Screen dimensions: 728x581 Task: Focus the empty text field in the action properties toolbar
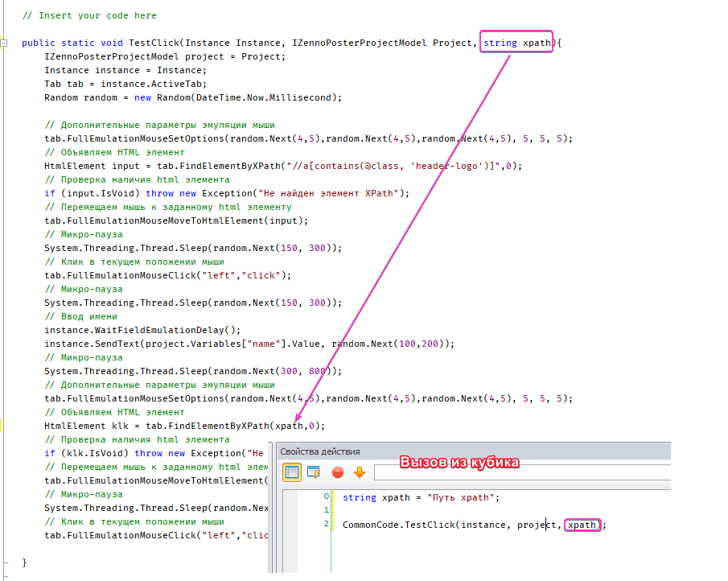522,472
